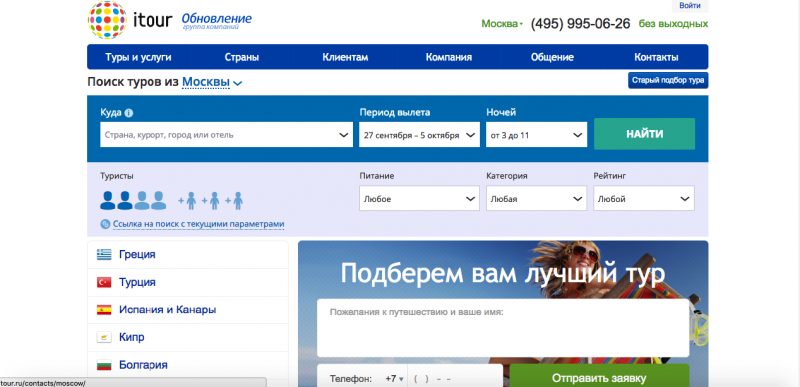
Task: Click the itour colorful globe logo
Action: 107,20
